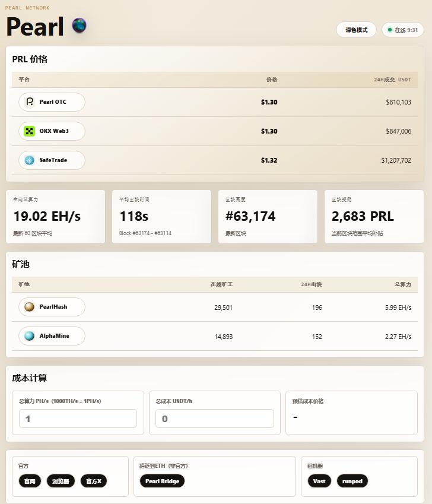Click the 24H成交 USDT column header
Viewport: 432px width, 504px height.
click(392, 80)
